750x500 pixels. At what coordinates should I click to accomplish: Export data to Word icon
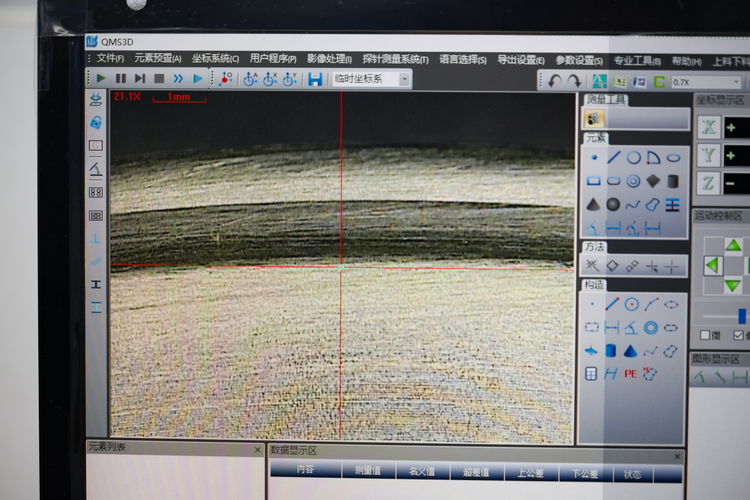point(640,82)
